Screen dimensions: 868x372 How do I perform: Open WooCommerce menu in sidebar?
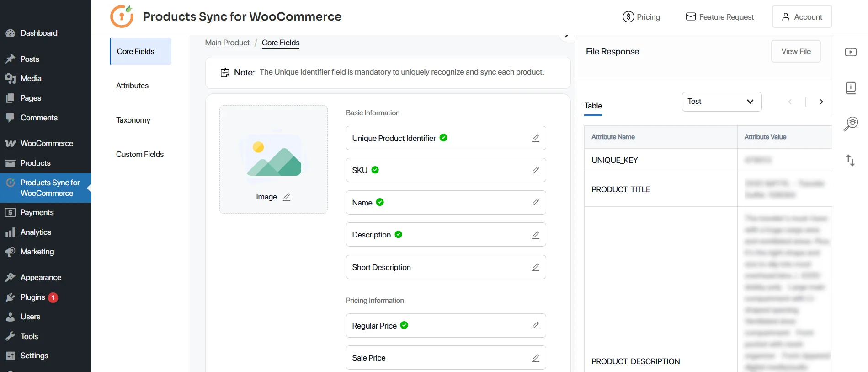(46, 143)
